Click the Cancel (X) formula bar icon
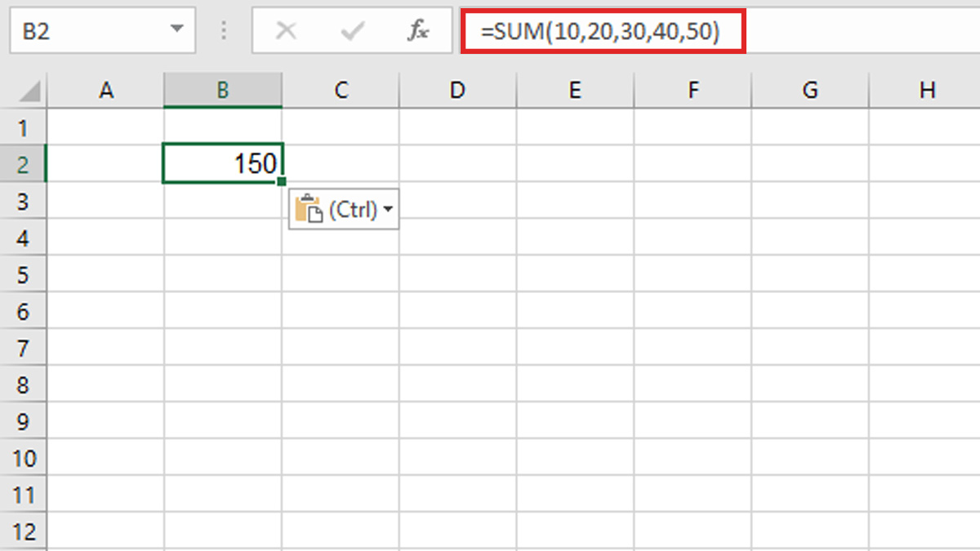The image size is (980, 551). coord(286,31)
